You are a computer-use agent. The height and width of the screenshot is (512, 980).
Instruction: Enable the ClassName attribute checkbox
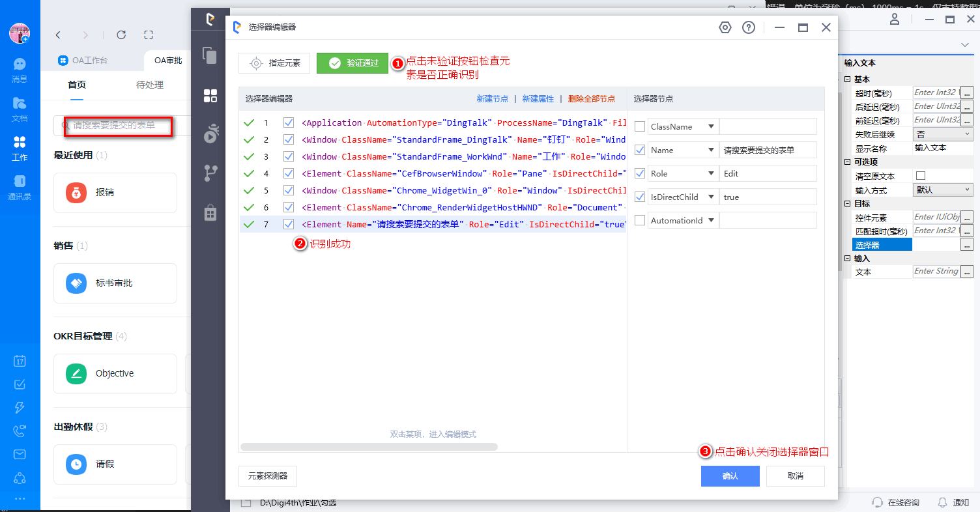pyautogui.click(x=640, y=126)
